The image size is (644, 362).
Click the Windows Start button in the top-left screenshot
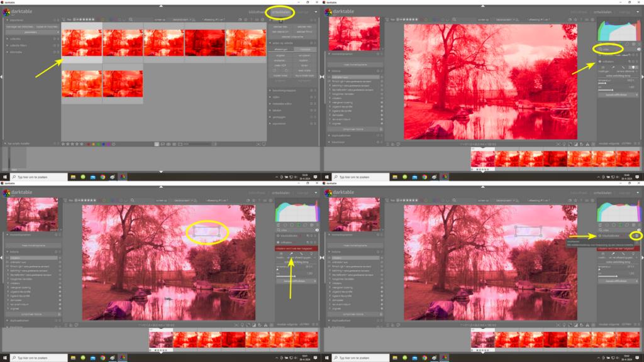click(5, 177)
